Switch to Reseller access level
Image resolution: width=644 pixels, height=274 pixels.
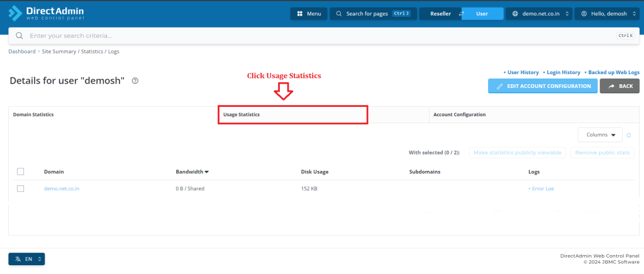coord(441,14)
